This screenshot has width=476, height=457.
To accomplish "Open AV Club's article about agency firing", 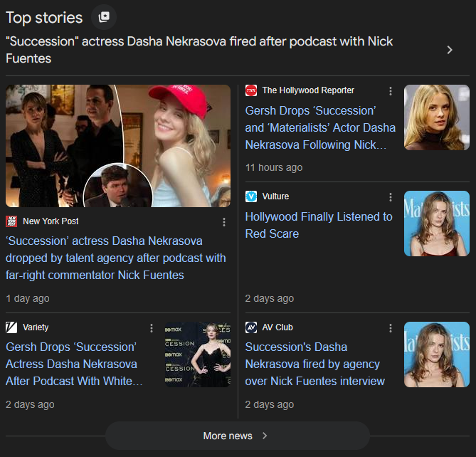I will coord(314,364).
